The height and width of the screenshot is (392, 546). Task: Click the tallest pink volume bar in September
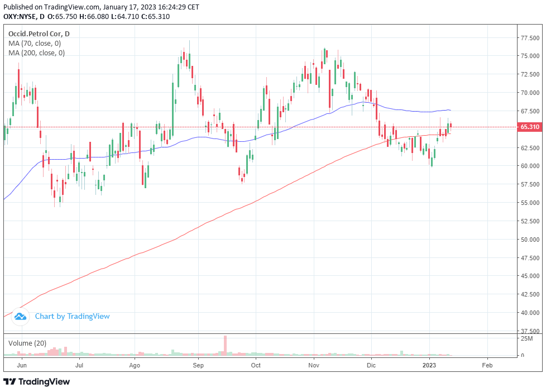(x=226, y=345)
